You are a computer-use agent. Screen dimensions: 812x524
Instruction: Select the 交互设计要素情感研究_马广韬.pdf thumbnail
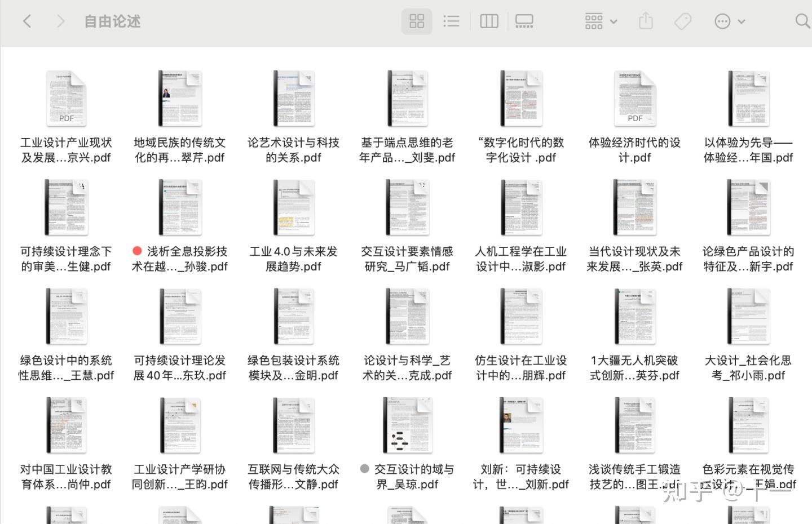tap(407, 207)
